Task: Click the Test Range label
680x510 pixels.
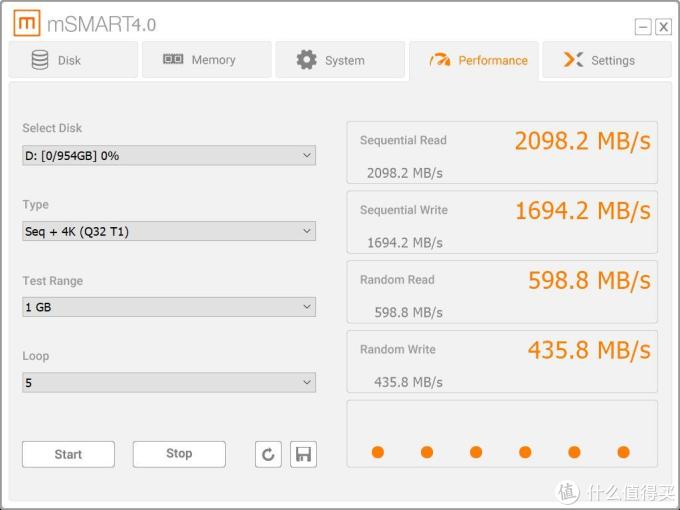Action: pos(52,281)
